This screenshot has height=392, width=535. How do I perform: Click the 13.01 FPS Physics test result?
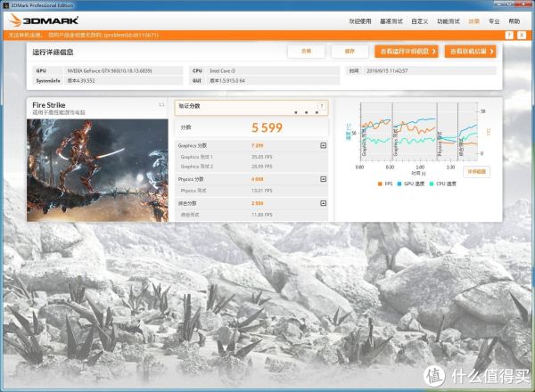(x=261, y=191)
